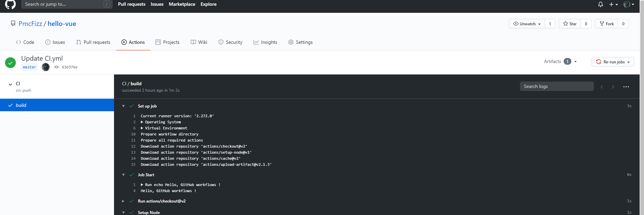Go to Pull requests in the top bar
Image resolution: width=644 pixels, height=215 pixels.
[131, 4]
